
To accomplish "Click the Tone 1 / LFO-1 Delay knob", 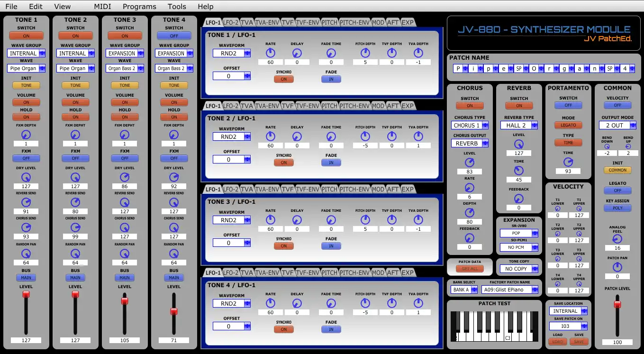I will (x=297, y=53).
